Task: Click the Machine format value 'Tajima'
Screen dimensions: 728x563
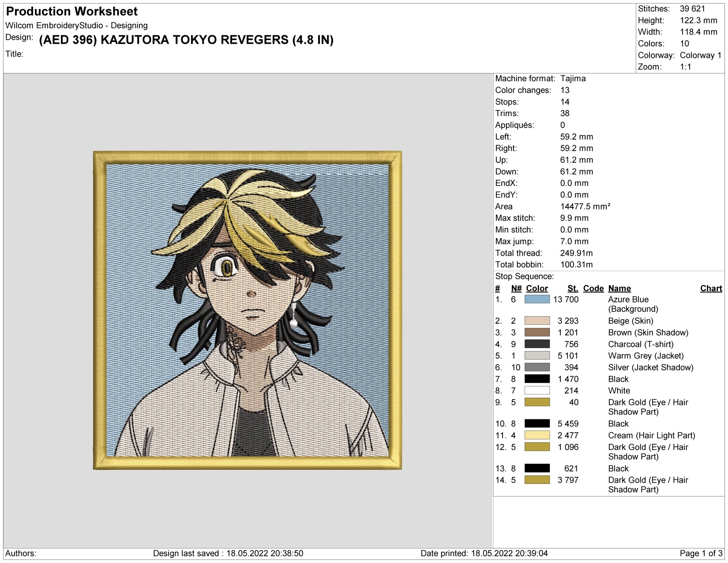Action: click(x=573, y=78)
